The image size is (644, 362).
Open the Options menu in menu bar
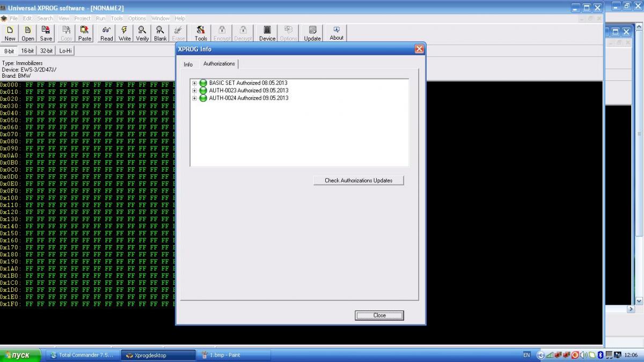click(x=137, y=18)
